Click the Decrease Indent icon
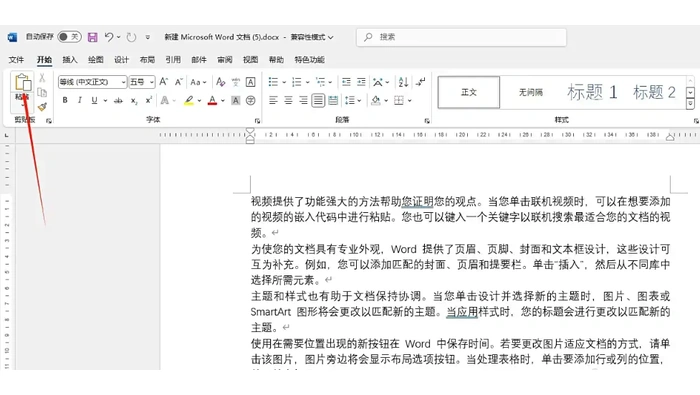The height and width of the screenshot is (395, 700). coord(346,82)
